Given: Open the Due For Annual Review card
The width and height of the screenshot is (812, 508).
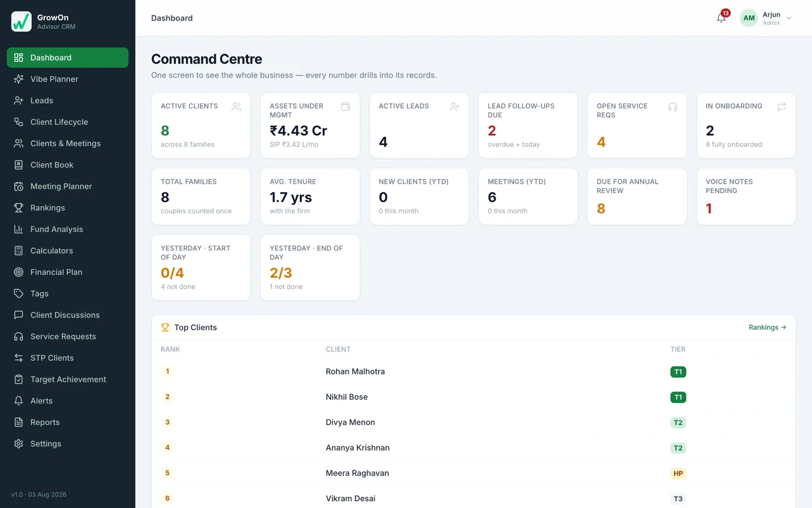Looking at the screenshot, I should click(x=637, y=196).
